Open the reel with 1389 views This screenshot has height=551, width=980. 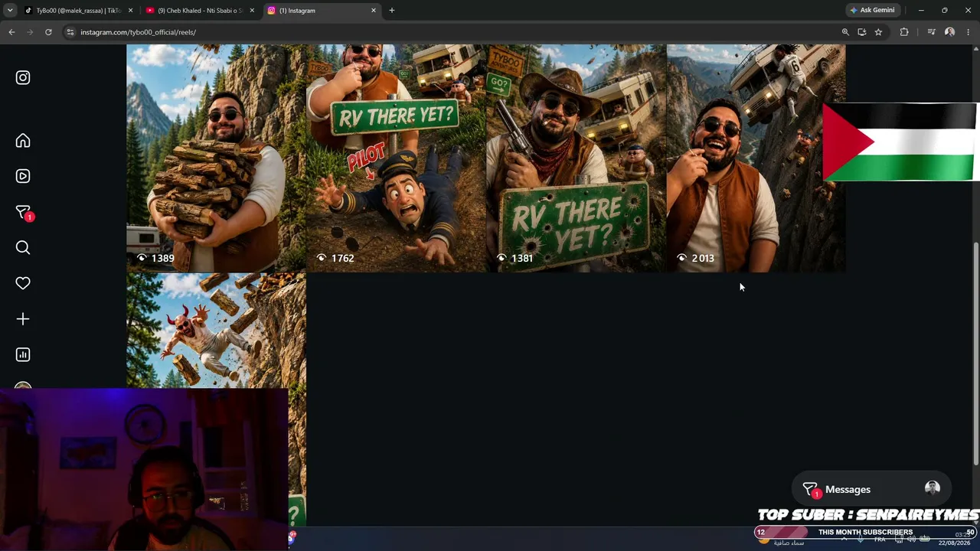(216, 158)
